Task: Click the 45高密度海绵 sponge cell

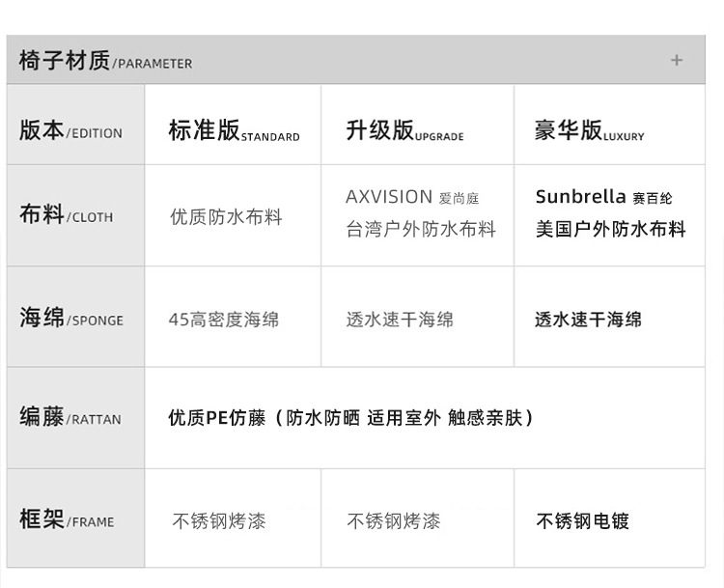Action: pos(224,320)
